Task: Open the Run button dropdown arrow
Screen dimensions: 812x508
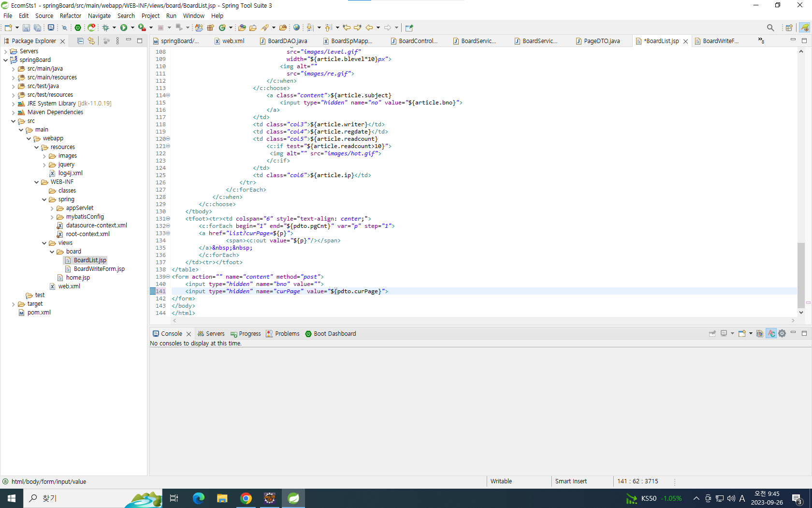Action: 132,28
